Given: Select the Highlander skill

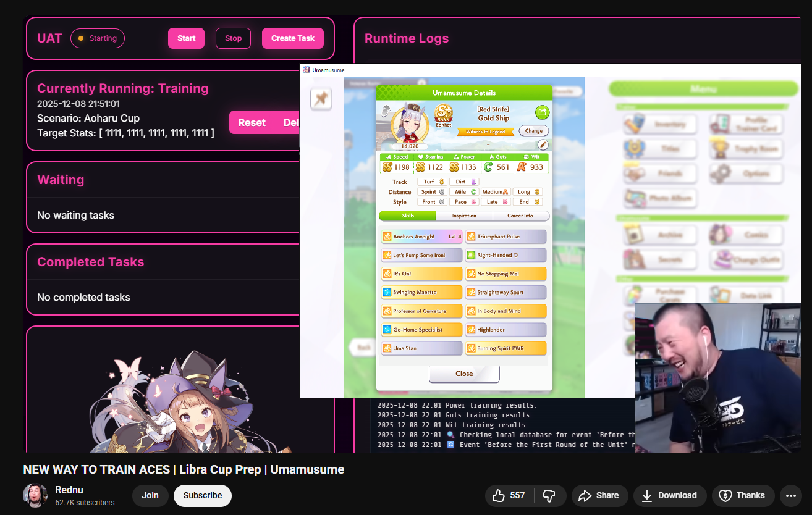Looking at the screenshot, I should (506, 330).
